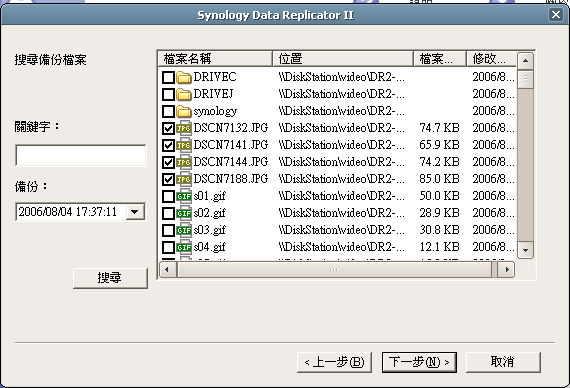570x388 pixels.
Task: Check the s01.gif checkbox
Action: pyautogui.click(x=168, y=196)
